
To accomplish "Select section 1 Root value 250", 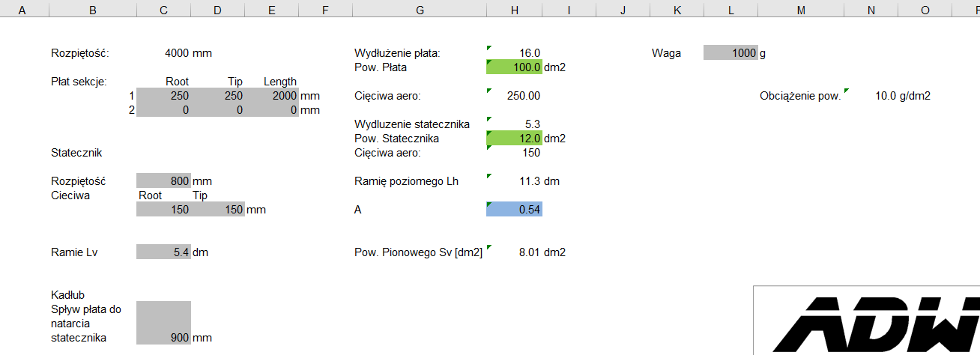I will click(x=164, y=96).
